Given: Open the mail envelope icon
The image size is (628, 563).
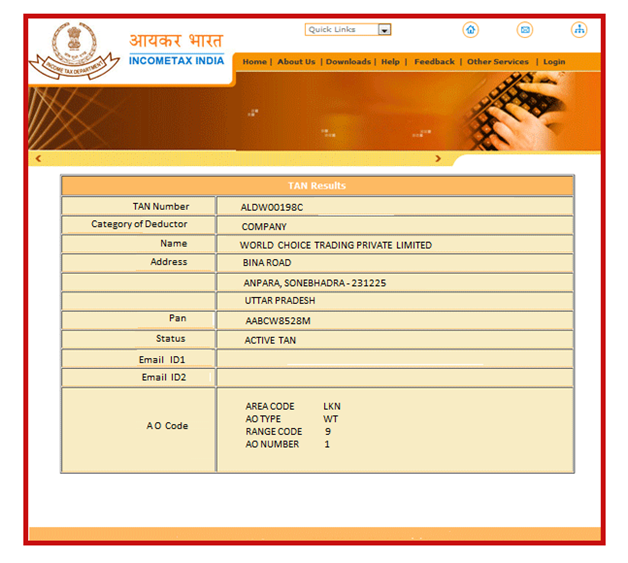Looking at the screenshot, I should click(524, 30).
